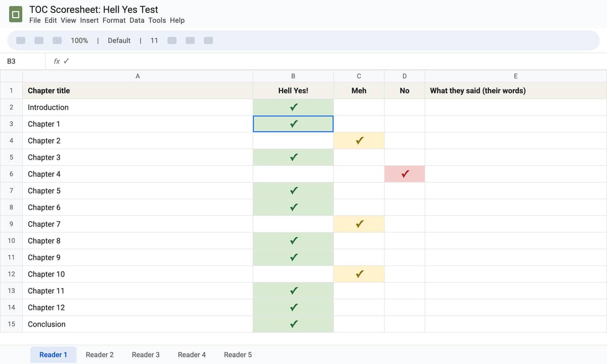Click Conclusion's green checkmark cell
The height and width of the screenshot is (364, 607).
click(x=293, y=324)
